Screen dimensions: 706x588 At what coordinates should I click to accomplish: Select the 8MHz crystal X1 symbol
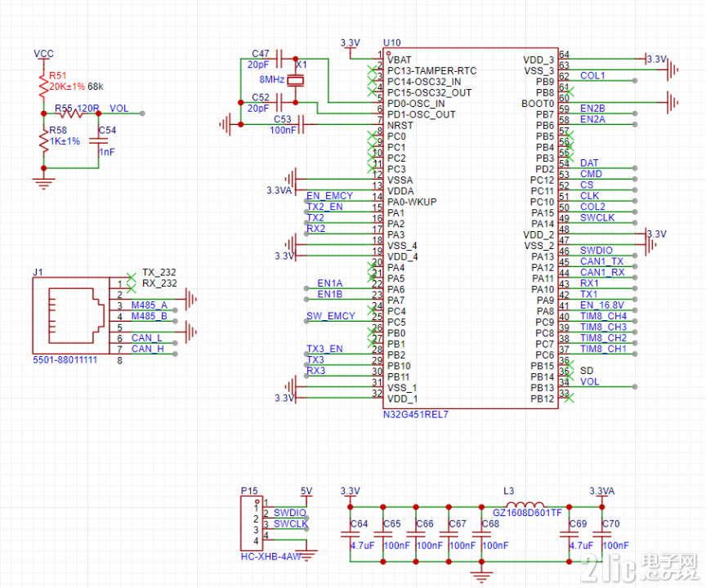click(295, 81)
